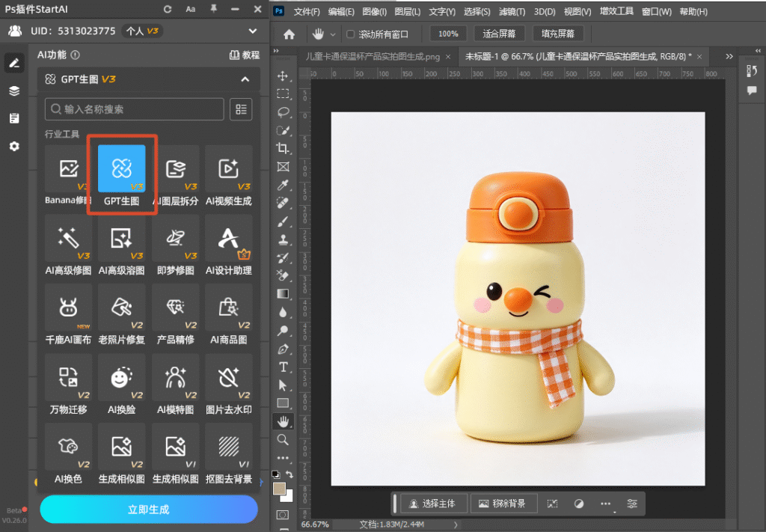The height and width of the screenshot is (532, 766).
Task: Select the Lasso tool
Action: [283, 112]
